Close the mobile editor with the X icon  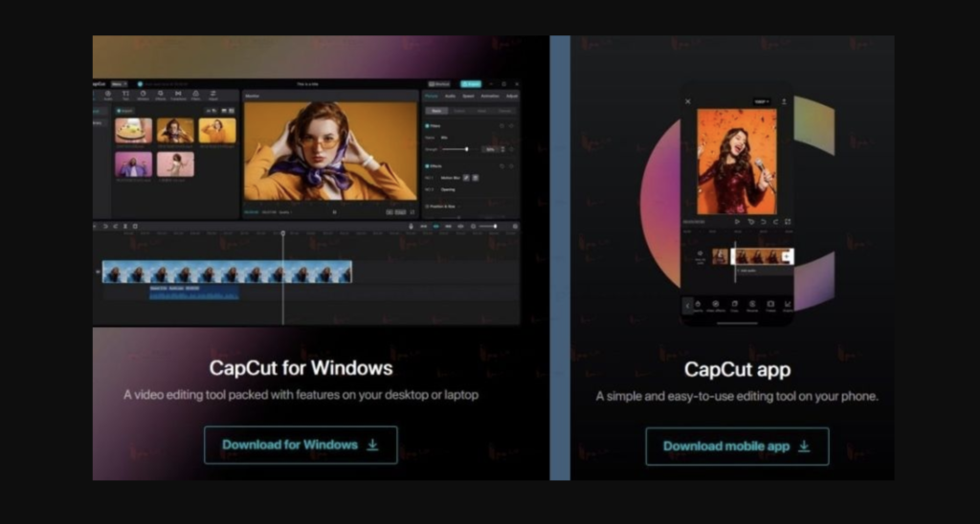(687, 101)
